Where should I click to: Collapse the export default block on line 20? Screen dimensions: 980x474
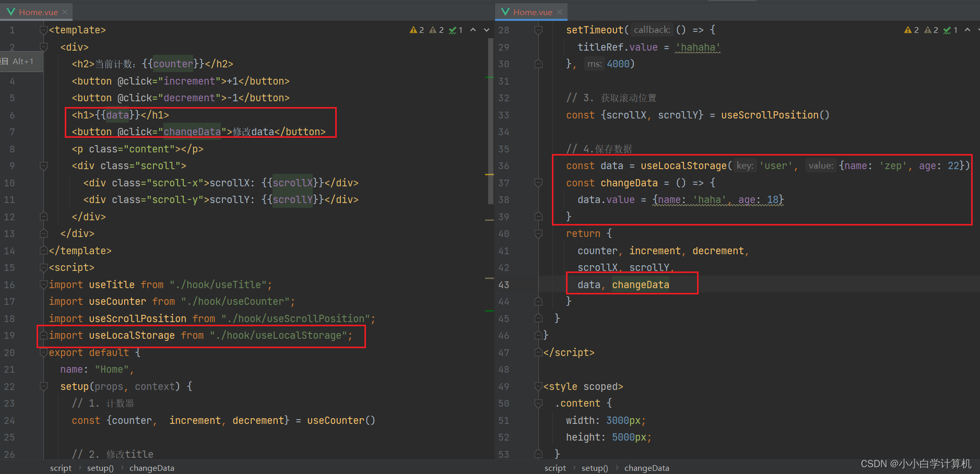click(x=44, y=352)
